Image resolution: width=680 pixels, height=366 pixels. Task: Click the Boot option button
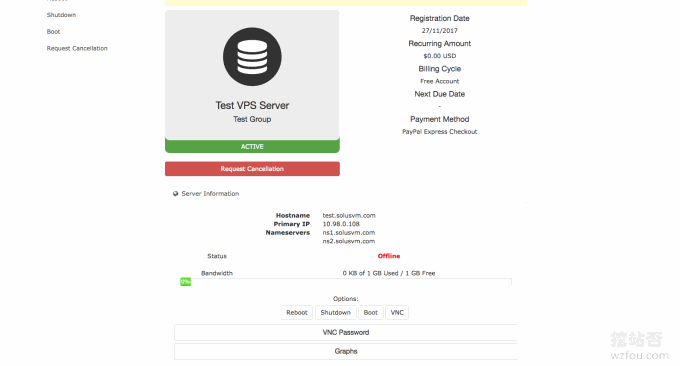pos(370,312)
